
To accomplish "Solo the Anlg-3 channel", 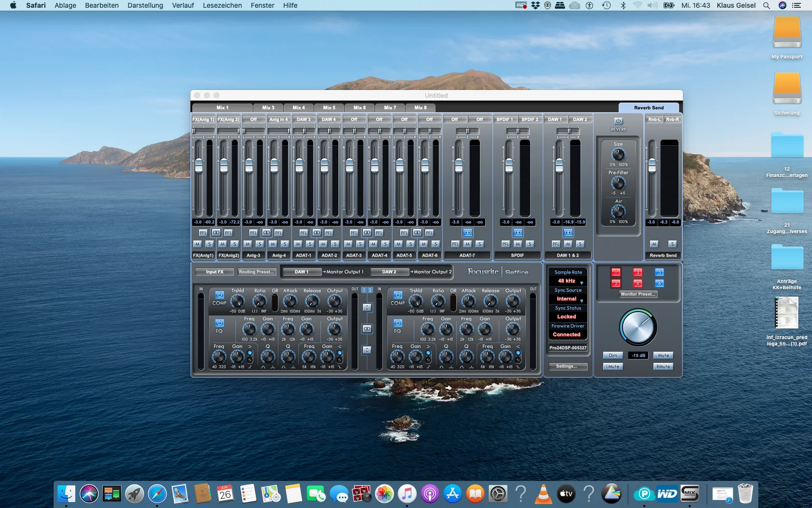I will (260, 244).
